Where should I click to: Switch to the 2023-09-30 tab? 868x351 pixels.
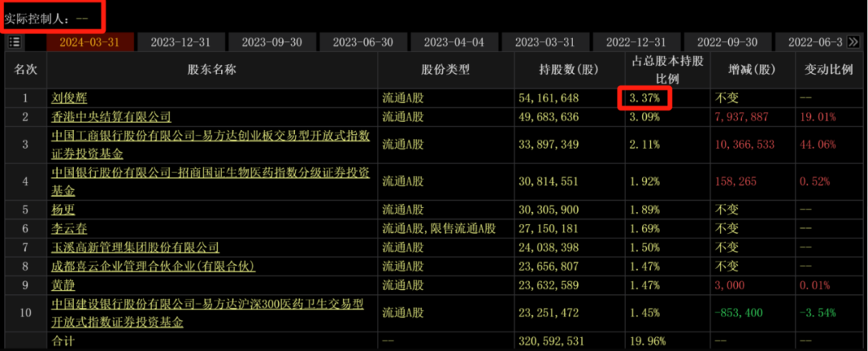tap(272, 42)
